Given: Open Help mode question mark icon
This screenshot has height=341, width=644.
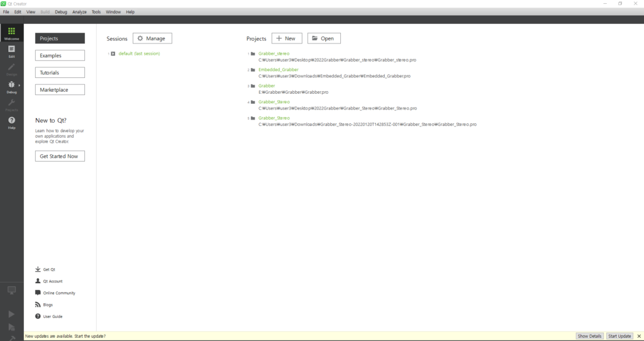Looking at the screenshot, I should coord(11,122).
